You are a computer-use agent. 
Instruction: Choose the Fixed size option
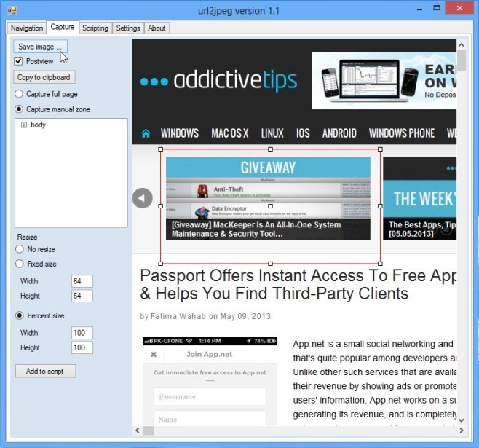[x=20, y=264]
